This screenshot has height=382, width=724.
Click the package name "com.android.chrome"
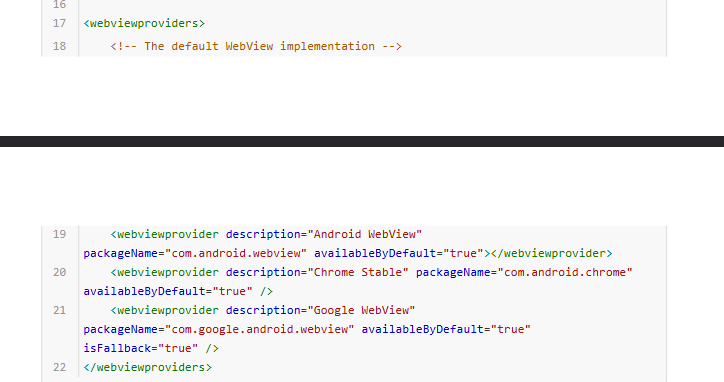[565, 272]
